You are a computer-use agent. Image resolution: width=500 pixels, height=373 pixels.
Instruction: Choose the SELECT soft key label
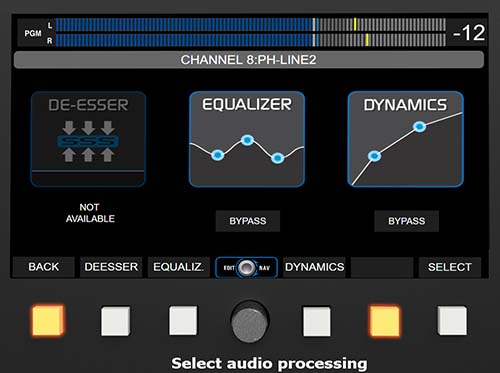pos(450,267)
